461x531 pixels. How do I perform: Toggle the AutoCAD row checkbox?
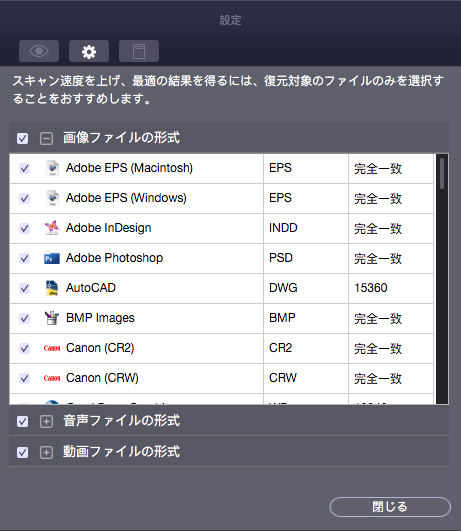24,288
